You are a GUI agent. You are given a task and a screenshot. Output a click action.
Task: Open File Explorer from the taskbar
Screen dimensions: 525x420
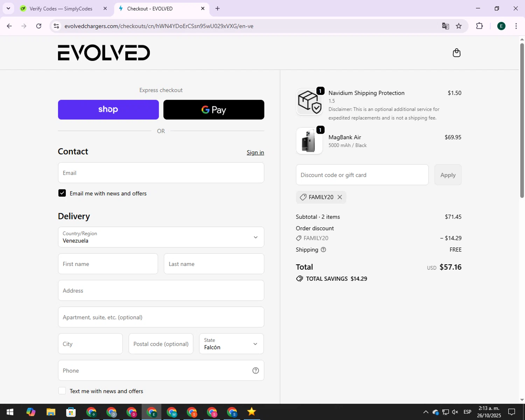pos(51,412)
